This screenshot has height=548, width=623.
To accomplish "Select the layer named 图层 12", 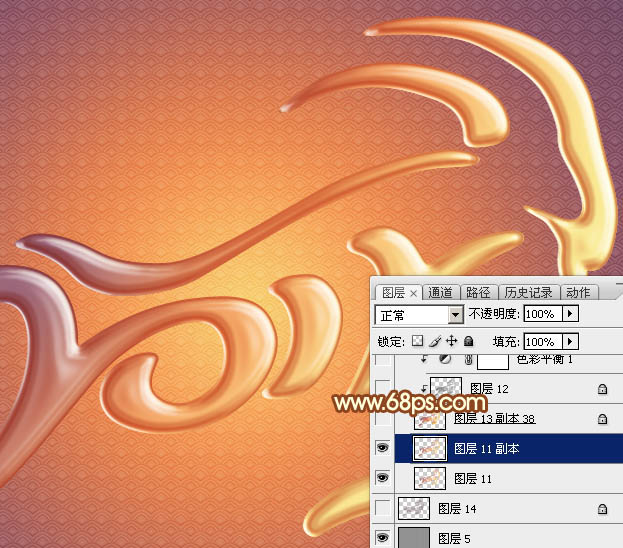I will point(489,389).
